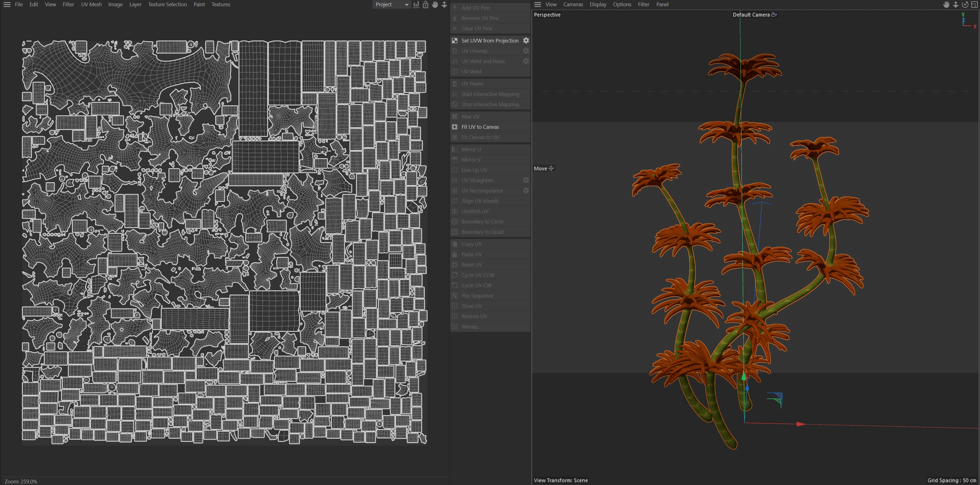Open the UV Mesh menu
This screenshot has width=980, height=485.
pos(91,5)
